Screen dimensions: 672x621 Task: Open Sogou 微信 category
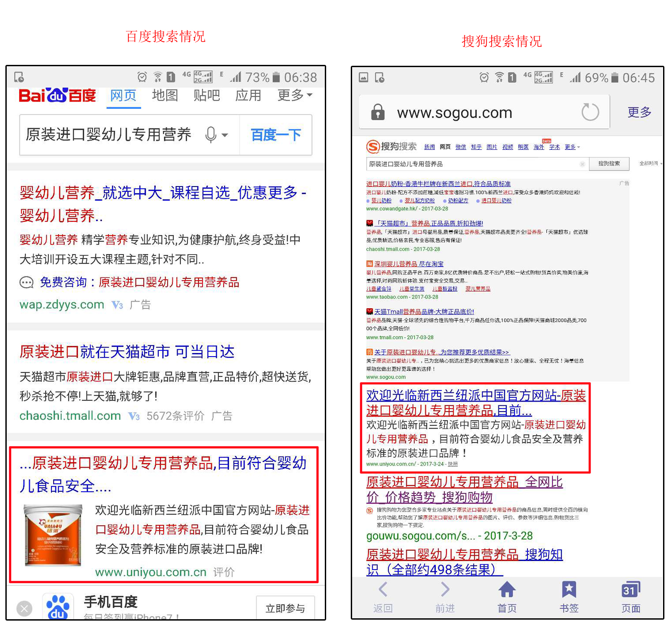[461, 147]
